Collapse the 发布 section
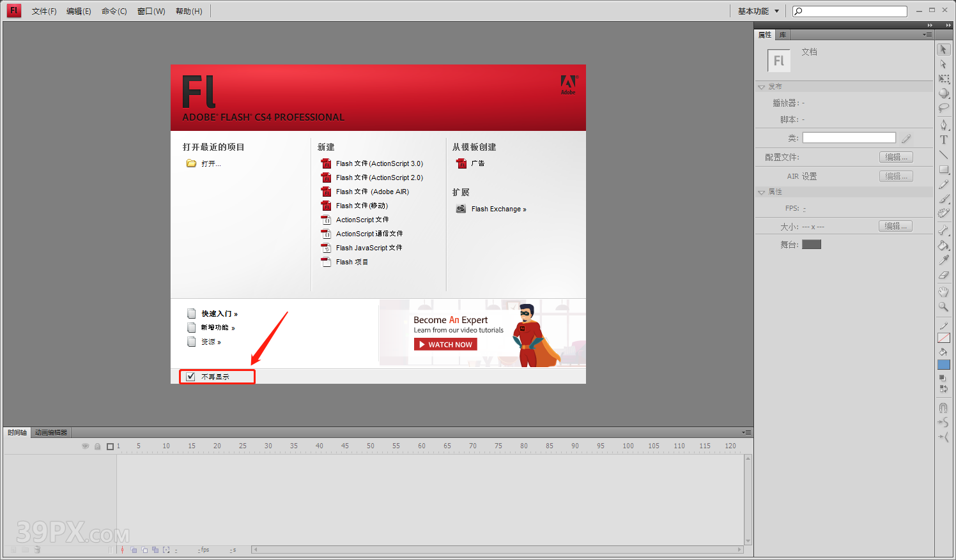This screenshot has width=956, height=560. (x=761, y=87)
